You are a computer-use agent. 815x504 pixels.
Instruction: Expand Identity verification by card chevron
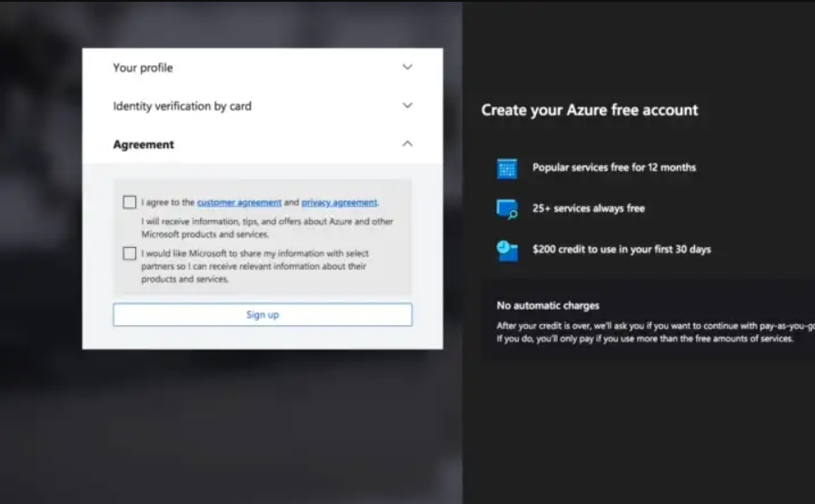407,105
